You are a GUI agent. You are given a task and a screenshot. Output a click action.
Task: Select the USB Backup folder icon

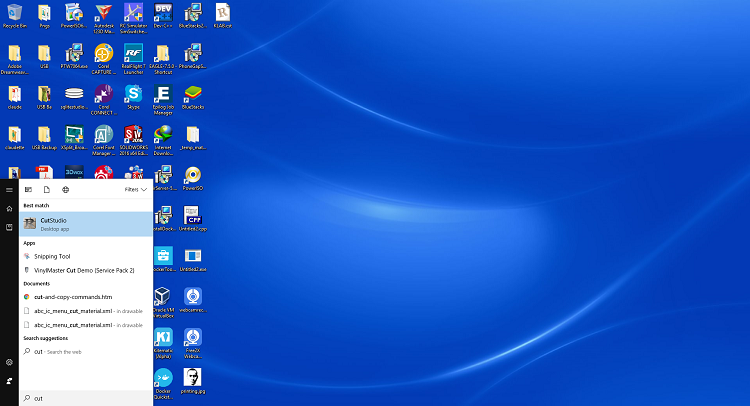coord(44,138)
